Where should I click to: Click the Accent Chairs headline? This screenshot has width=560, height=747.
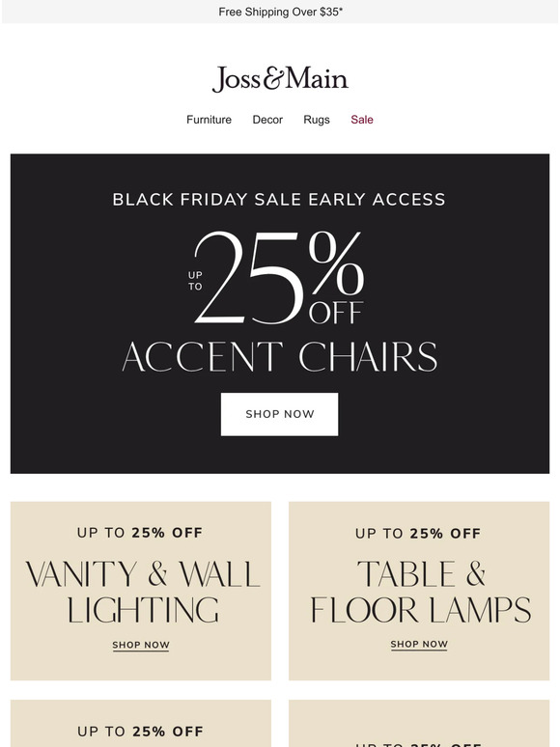[280, 357]
